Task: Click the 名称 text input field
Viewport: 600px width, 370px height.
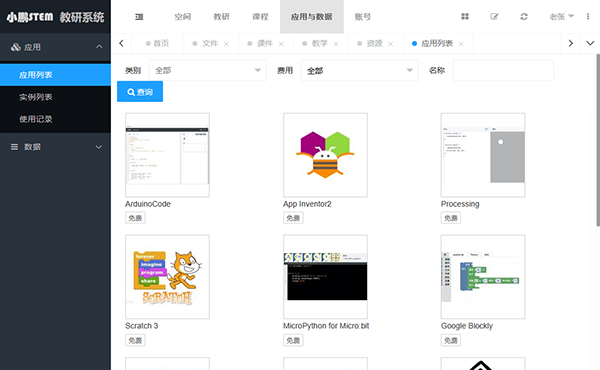Action: click(x=503, y=70)
